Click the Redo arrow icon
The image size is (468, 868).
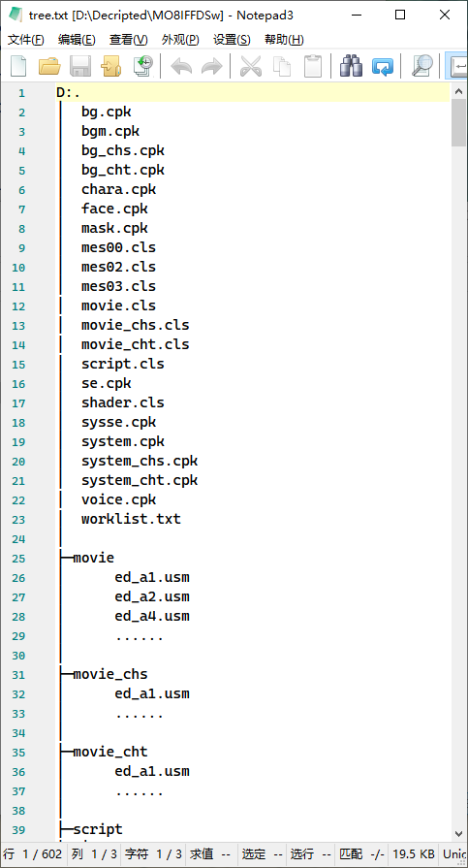point(211,66)
